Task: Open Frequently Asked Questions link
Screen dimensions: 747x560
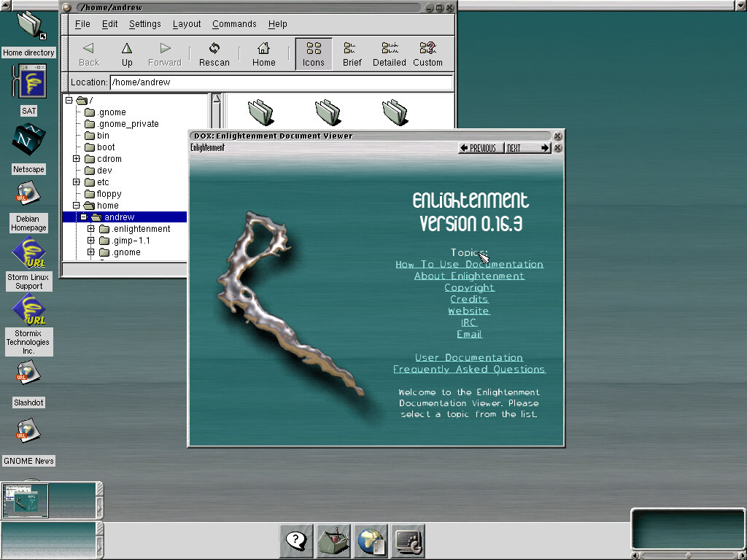Action: point(469,370)
